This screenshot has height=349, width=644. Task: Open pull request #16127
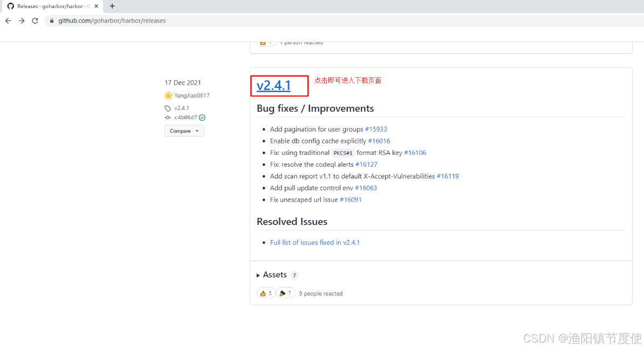(366, 164)
